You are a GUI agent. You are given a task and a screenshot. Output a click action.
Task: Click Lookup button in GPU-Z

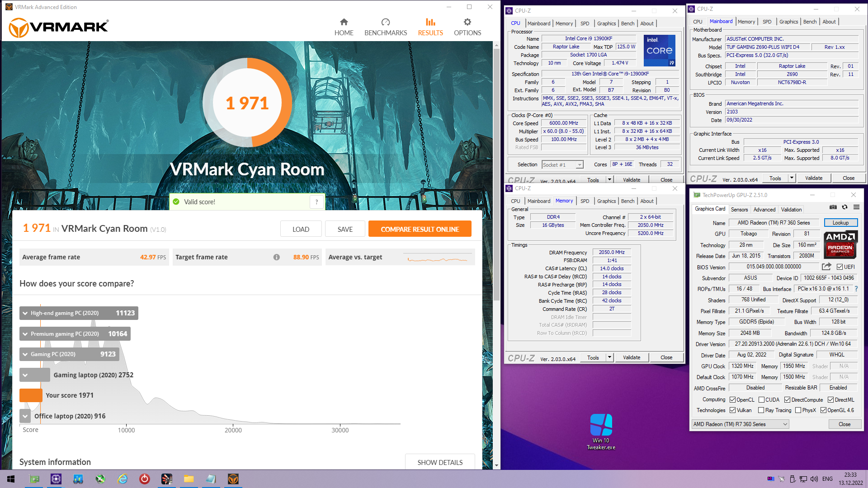click(x=840, y=223)
